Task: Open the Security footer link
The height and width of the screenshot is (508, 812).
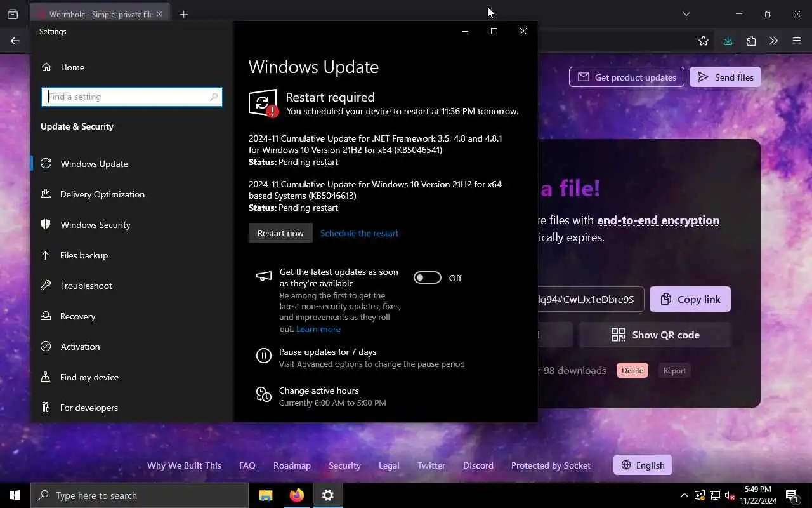Action: pos(344,465)
